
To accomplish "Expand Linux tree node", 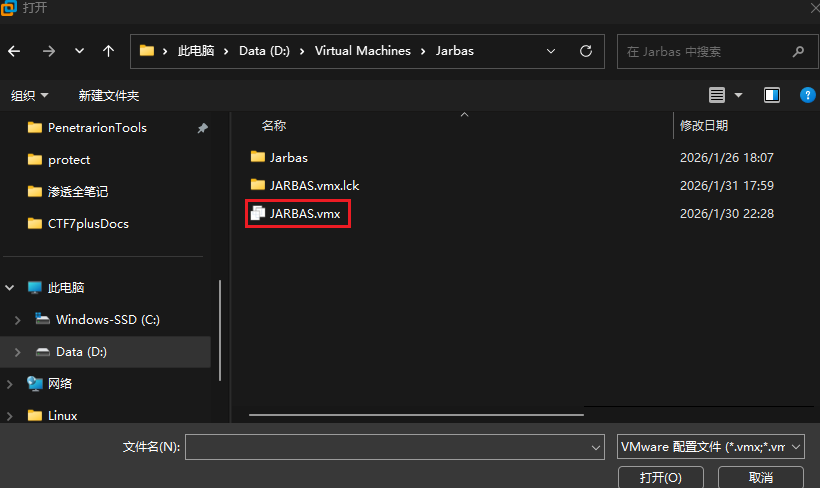I will (9, 416).
